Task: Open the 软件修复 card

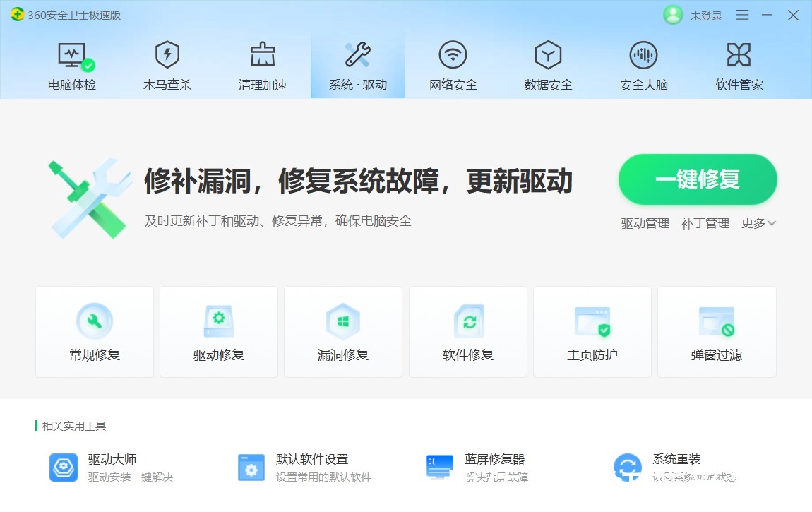Action: (x=468, y=332)
